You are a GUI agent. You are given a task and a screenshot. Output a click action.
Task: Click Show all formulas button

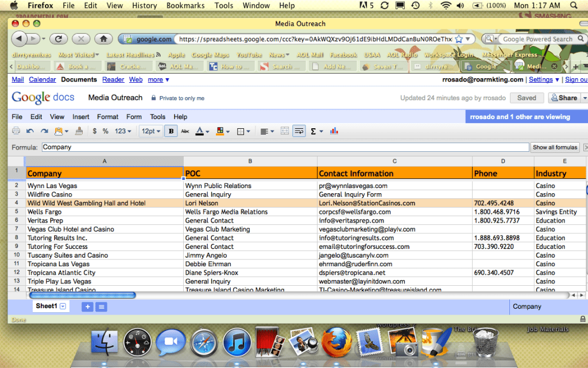coord(555,147)
